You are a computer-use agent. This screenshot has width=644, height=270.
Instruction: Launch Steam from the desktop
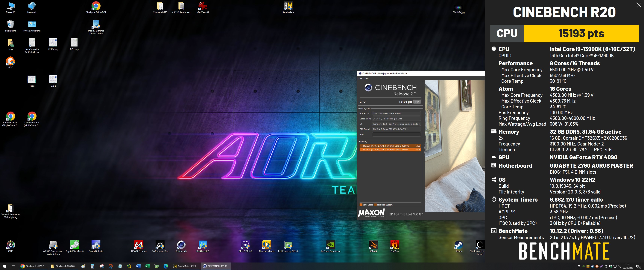click(x=458, y=246)
